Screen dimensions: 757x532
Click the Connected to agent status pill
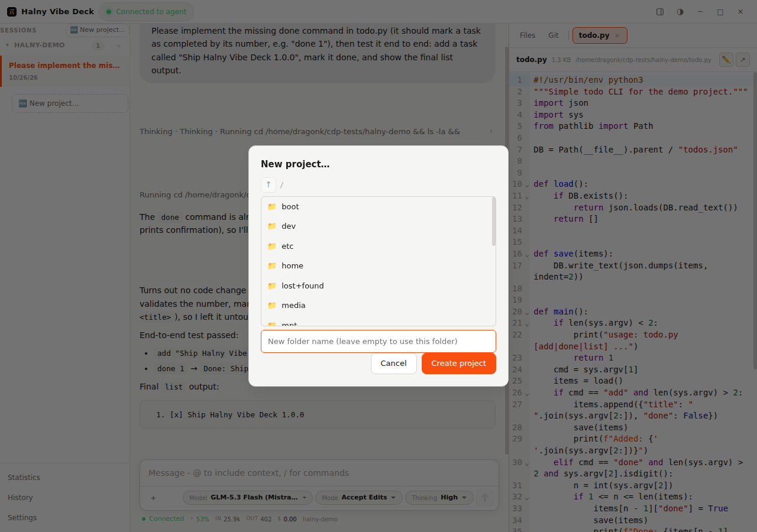[x=147, y=12]
